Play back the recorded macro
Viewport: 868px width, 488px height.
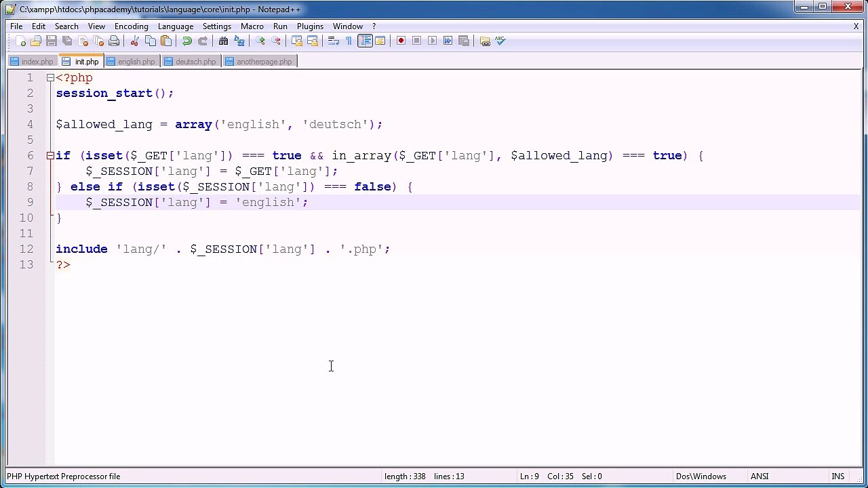coord(432,41)
